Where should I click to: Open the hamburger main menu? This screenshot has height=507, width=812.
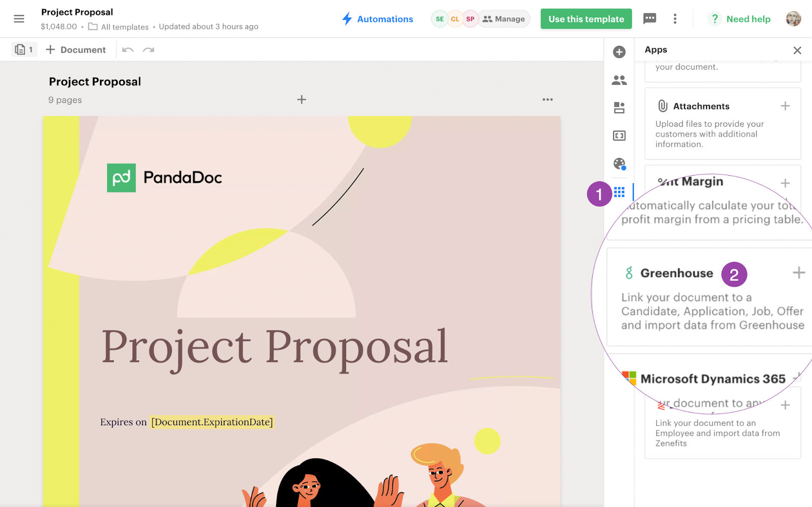click(19, 19)
